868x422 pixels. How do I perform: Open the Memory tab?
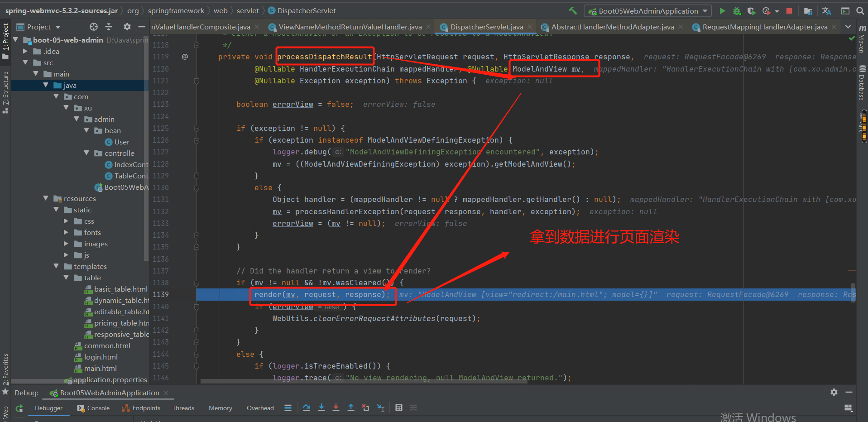point(221,408)
